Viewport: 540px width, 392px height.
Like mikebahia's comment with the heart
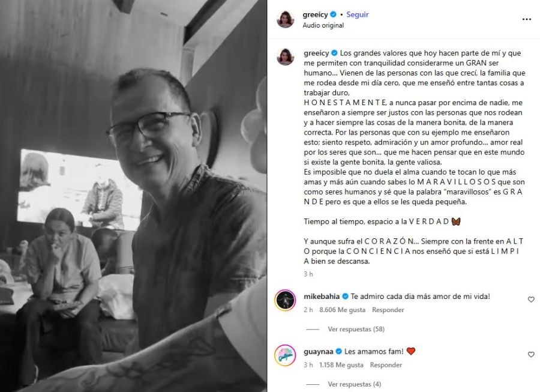point(531,300)
